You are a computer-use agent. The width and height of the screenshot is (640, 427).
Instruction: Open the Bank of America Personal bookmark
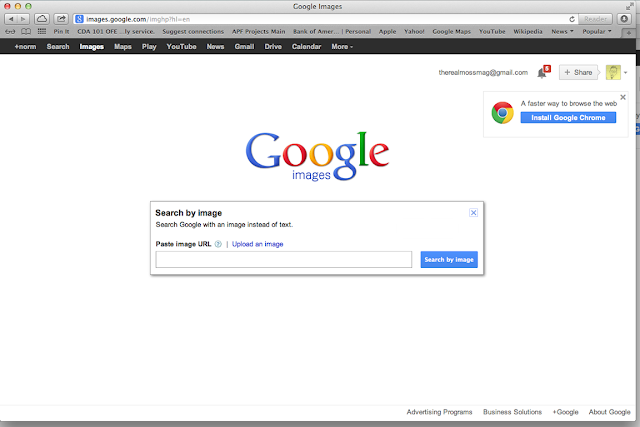332,31
